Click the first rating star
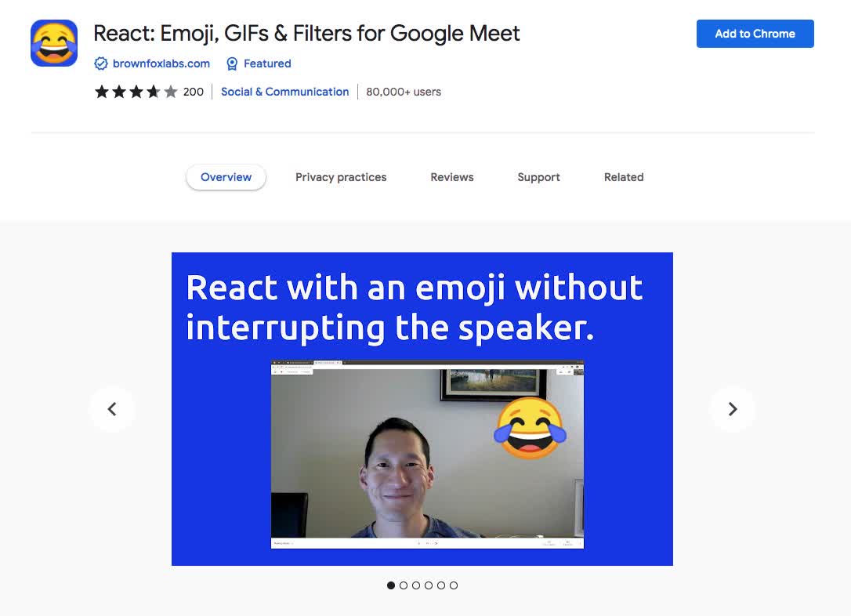 pos(101,92)
